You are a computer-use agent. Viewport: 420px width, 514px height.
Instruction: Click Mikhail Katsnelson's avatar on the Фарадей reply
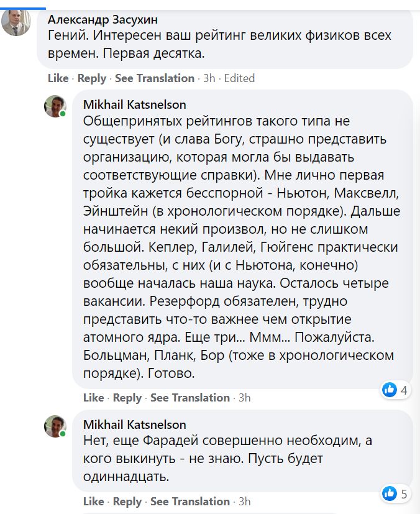[55, 426]
